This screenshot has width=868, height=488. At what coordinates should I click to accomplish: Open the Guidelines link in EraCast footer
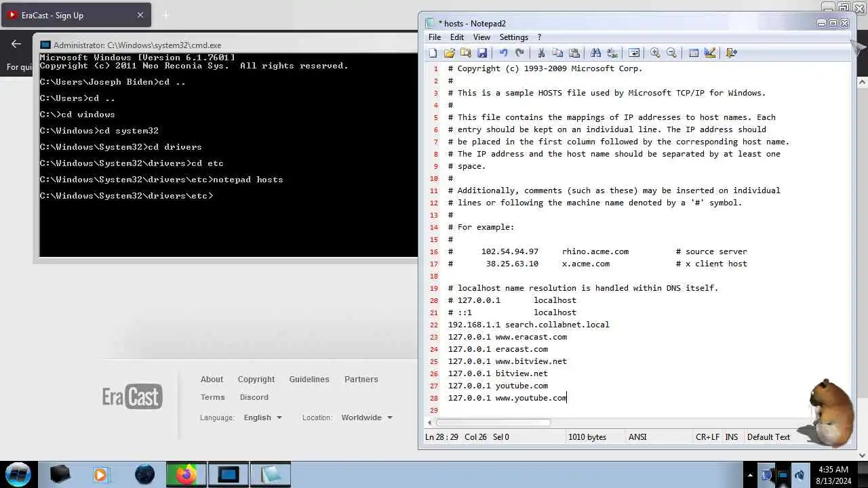(309, 380)
